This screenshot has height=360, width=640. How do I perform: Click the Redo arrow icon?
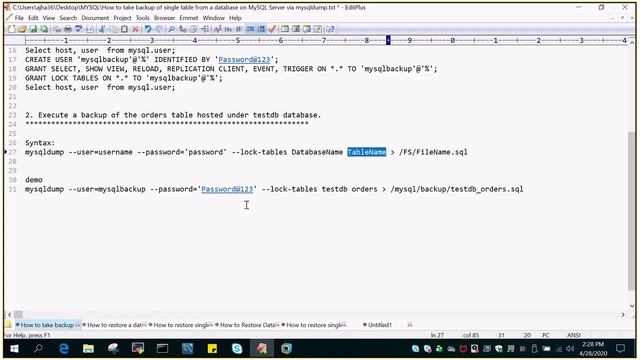[x=159, y=29]
